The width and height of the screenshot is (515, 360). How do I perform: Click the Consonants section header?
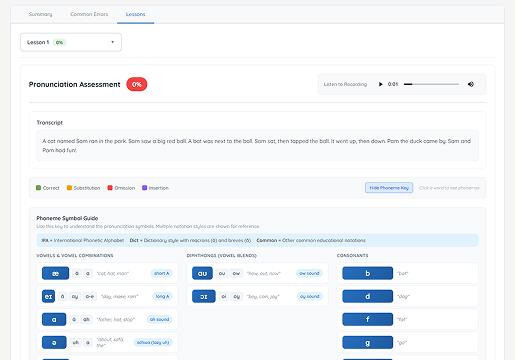353,256
